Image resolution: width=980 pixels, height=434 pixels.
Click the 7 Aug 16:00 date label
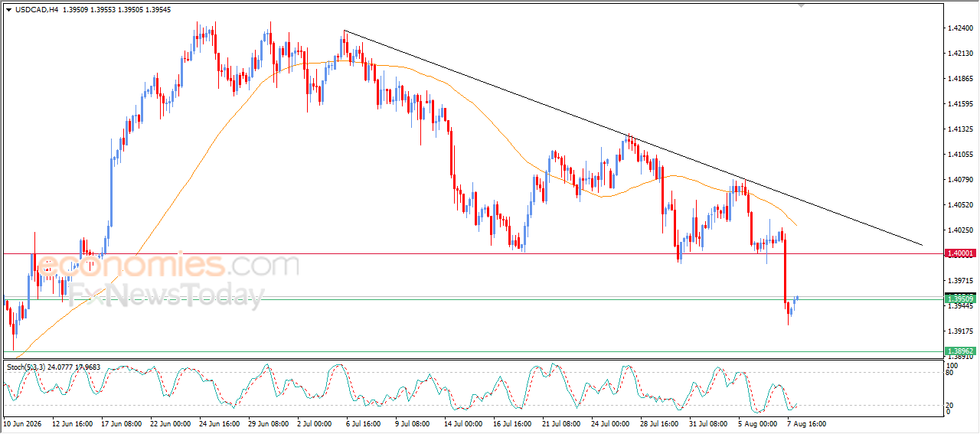[x=808, y=423]
